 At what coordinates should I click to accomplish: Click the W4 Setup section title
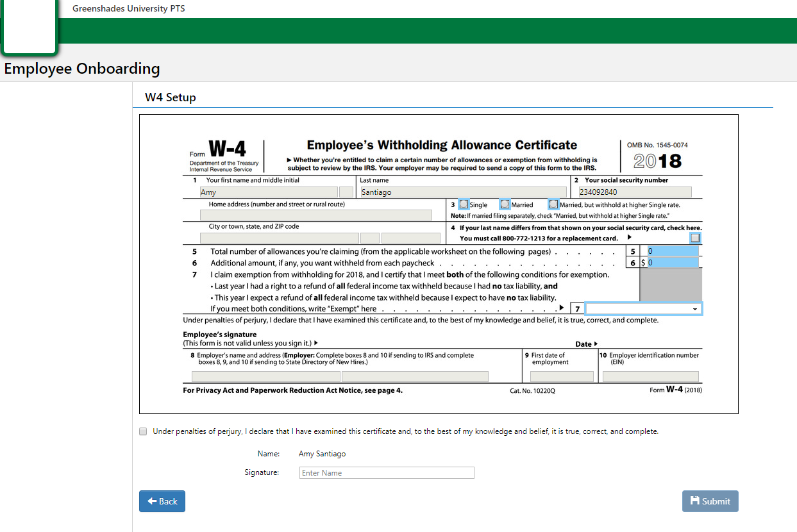pos(171,97)
